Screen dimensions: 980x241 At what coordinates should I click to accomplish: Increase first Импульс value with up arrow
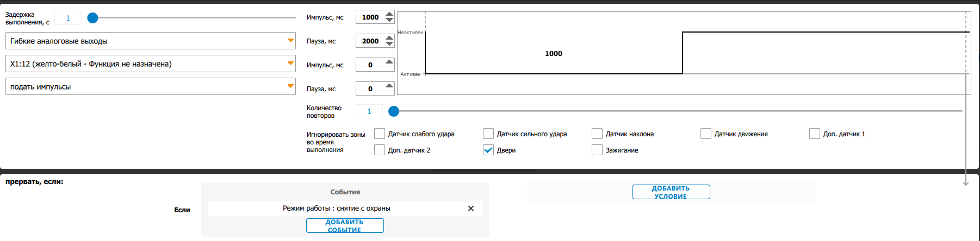[x=389, y=14]
